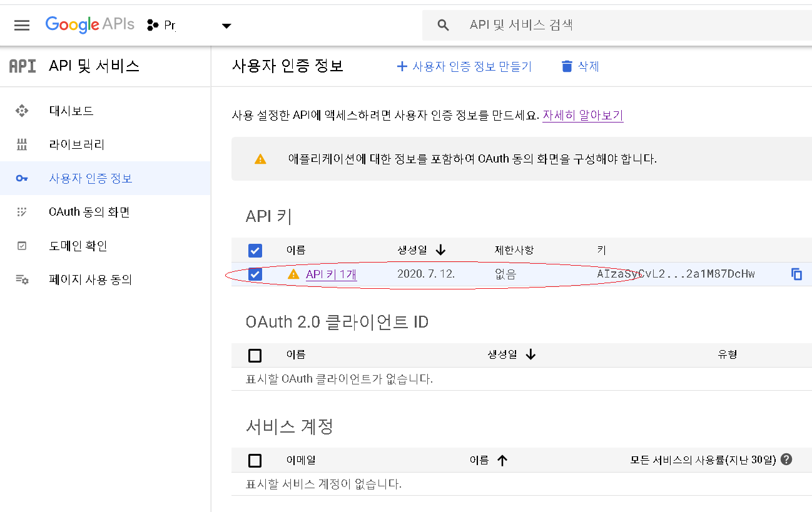
Task: Click the help question mark beside 지난 30일
Action: (x=787, y=459)
